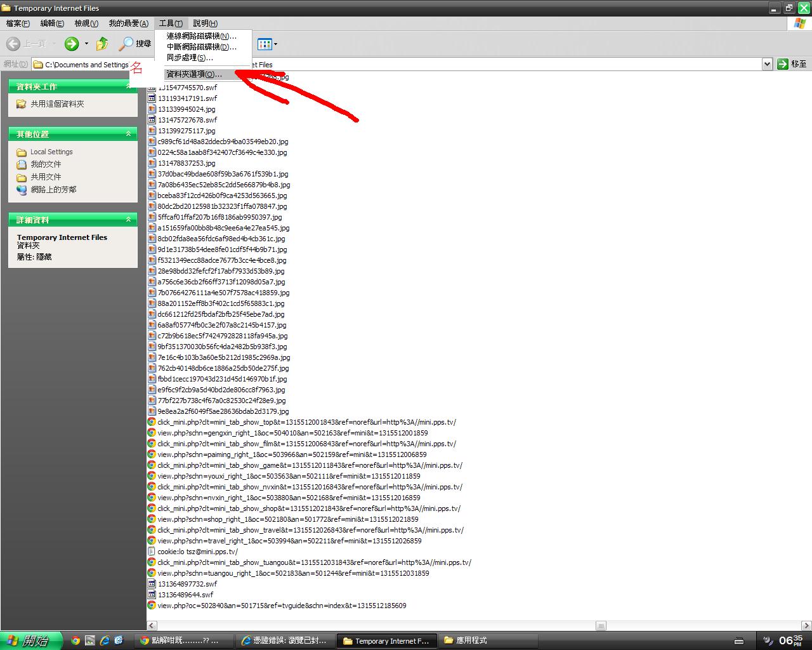The image size is (812, 650).
Task: Select file 131364897732.swf
Action: point(187,584)
